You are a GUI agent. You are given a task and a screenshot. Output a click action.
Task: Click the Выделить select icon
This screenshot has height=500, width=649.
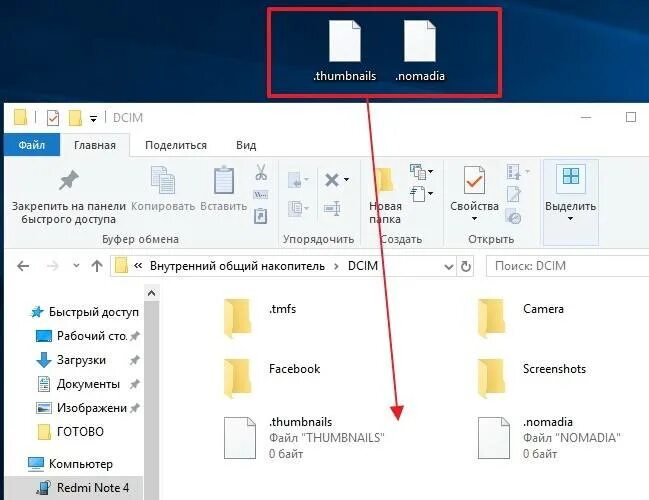point(571,177)
